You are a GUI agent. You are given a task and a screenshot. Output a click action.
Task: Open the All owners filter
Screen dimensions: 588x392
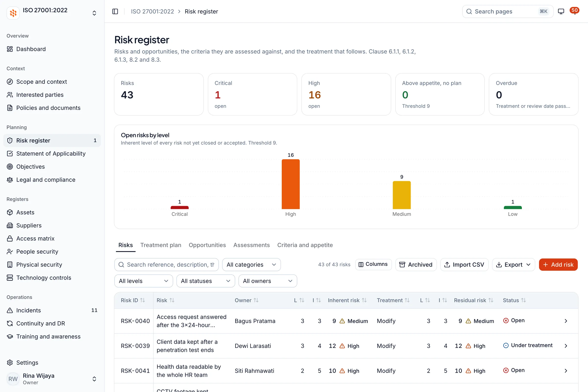pos(268,281)
